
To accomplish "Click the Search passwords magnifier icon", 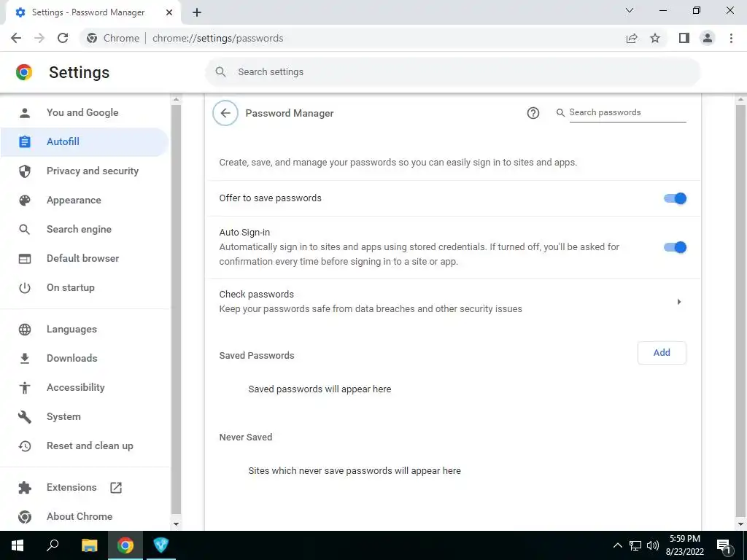I will click(561, 112).
